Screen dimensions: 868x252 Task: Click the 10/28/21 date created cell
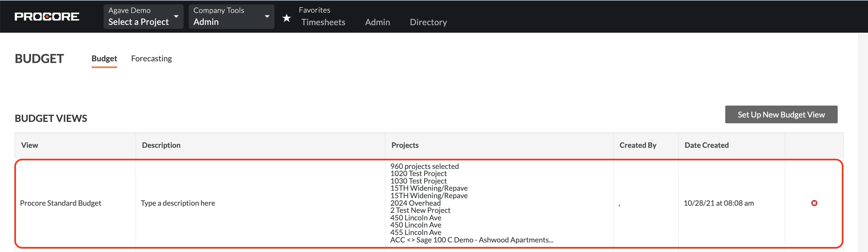(x=718, y=203)
